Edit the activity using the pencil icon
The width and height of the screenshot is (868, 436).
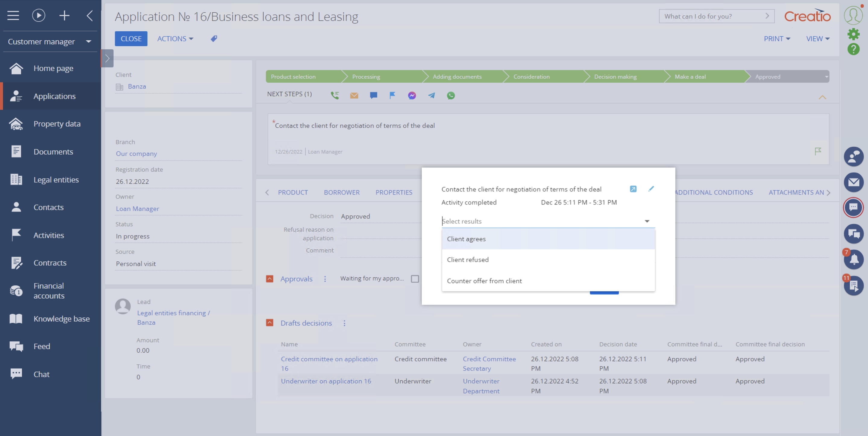(x=651, y=189)
